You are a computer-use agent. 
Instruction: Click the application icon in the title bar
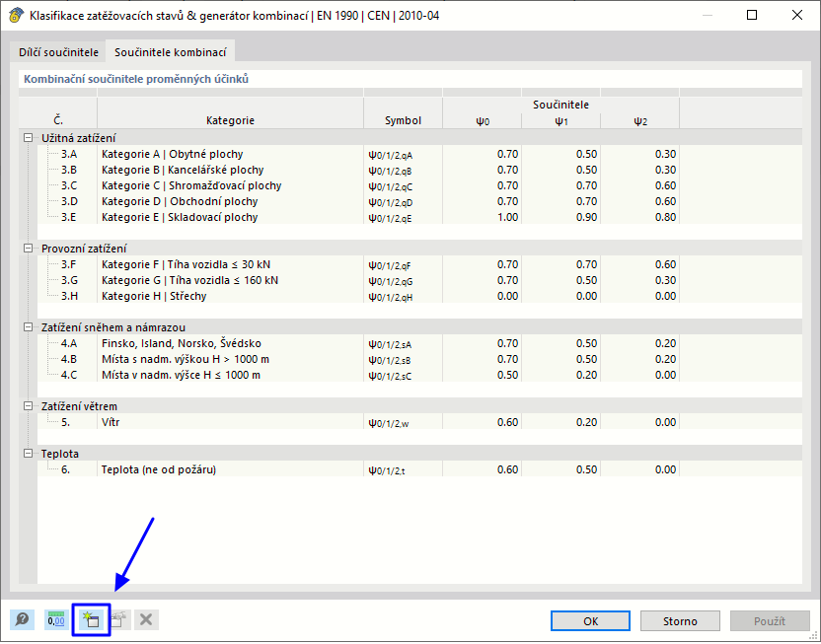coord(16,15)
